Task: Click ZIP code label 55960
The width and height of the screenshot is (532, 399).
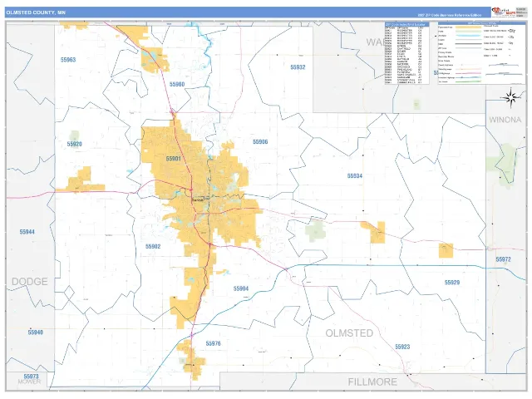Action: 177,84
